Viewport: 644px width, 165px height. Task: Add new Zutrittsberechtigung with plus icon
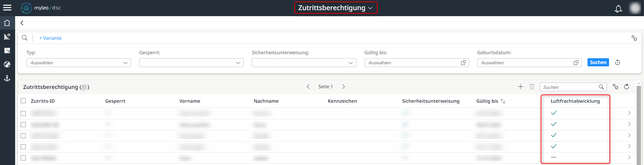coord(521,87)
